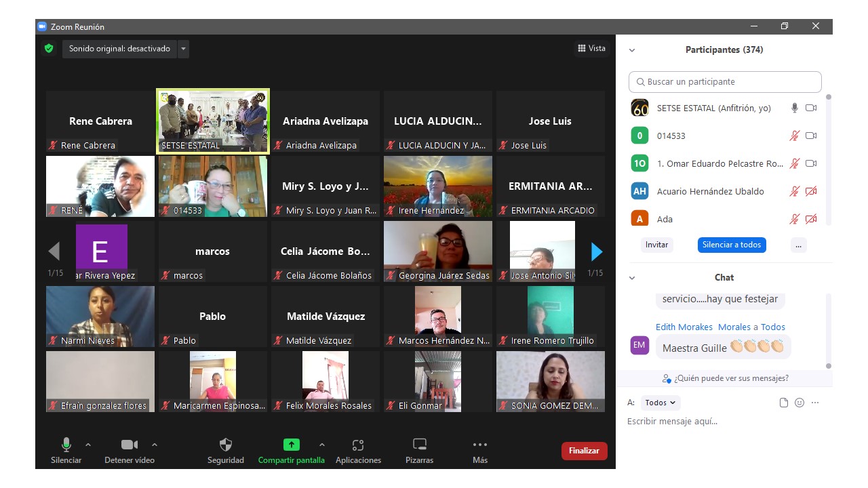The height and width of the screenshot is (488, 868).
Task: Open the chat emoji picker
Action: coord(800,403)
